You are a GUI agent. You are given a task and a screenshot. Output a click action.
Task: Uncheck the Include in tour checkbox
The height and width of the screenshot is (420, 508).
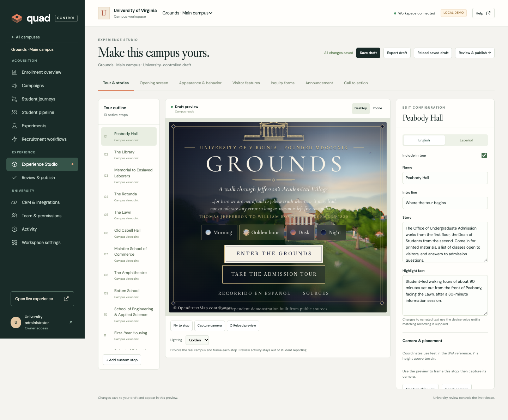(x=484, y=156)
